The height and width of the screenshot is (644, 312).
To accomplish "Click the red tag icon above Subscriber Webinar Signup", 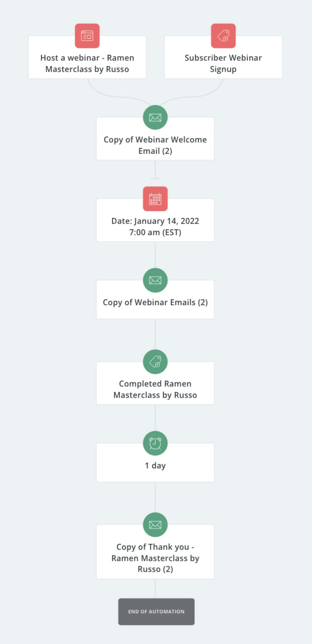I will click(x=223, y=36).
